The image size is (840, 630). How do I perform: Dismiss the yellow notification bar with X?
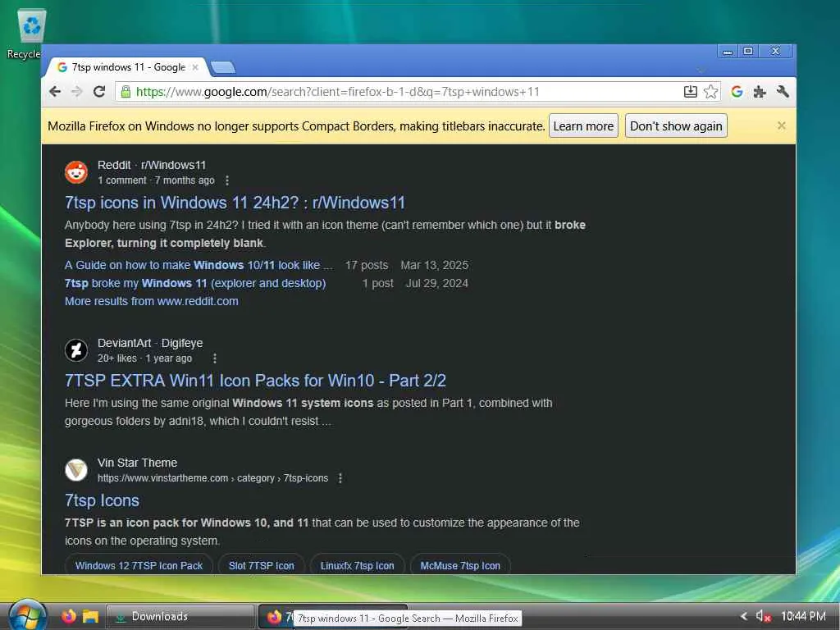coord(782,126)
